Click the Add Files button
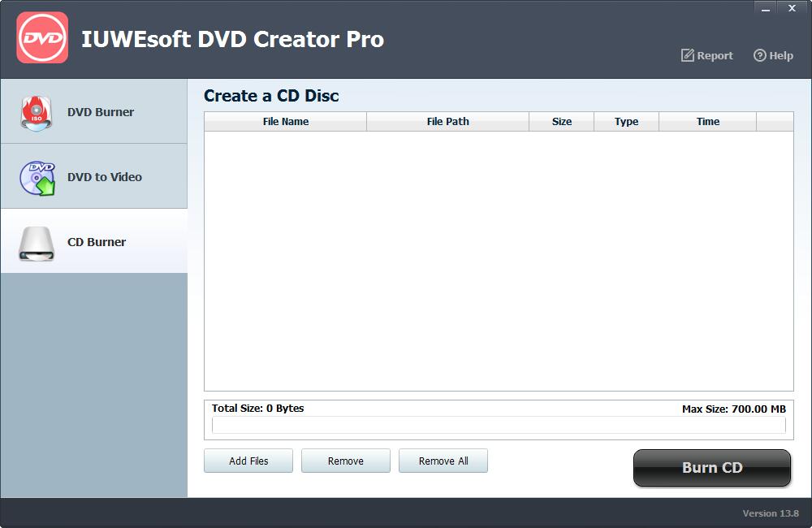The width and height of the screenshot is (812, 528). 248,461
